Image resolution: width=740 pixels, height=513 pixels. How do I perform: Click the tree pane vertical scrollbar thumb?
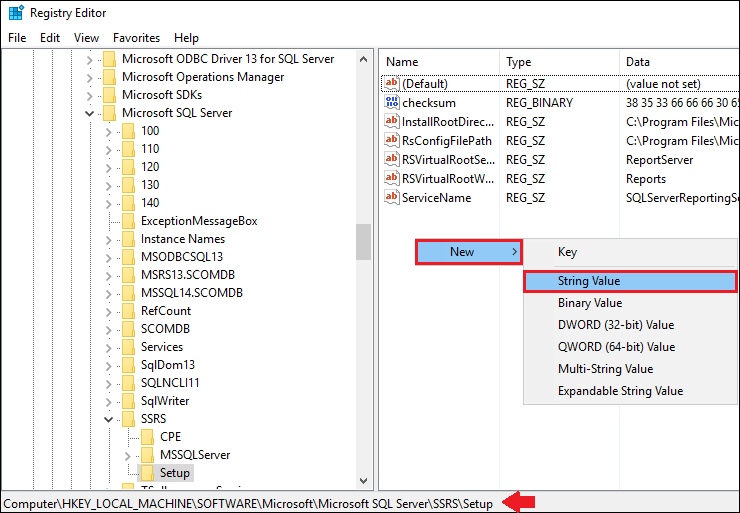coord(363,242)
